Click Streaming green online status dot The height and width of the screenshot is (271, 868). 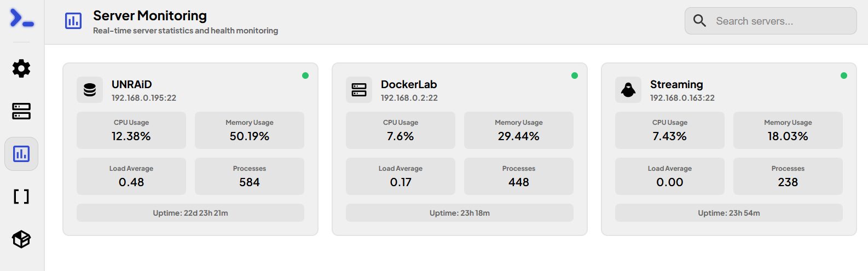(x=844, y=76)
